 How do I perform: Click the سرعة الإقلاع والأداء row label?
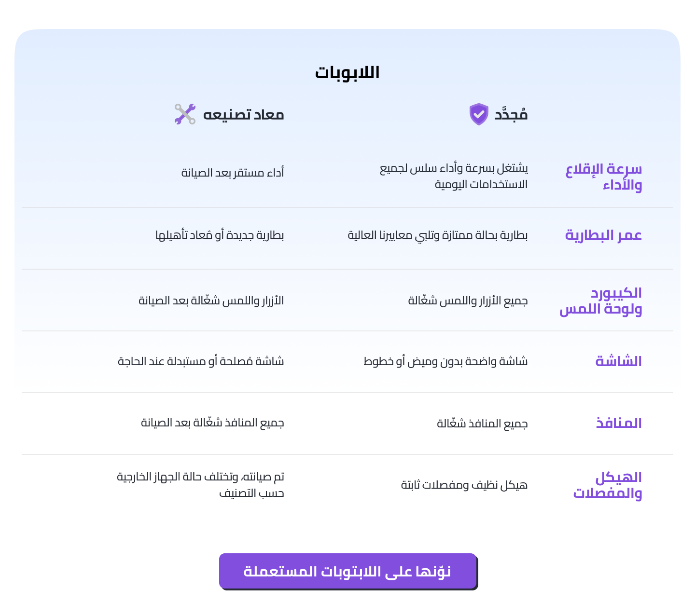click(604, 177)
